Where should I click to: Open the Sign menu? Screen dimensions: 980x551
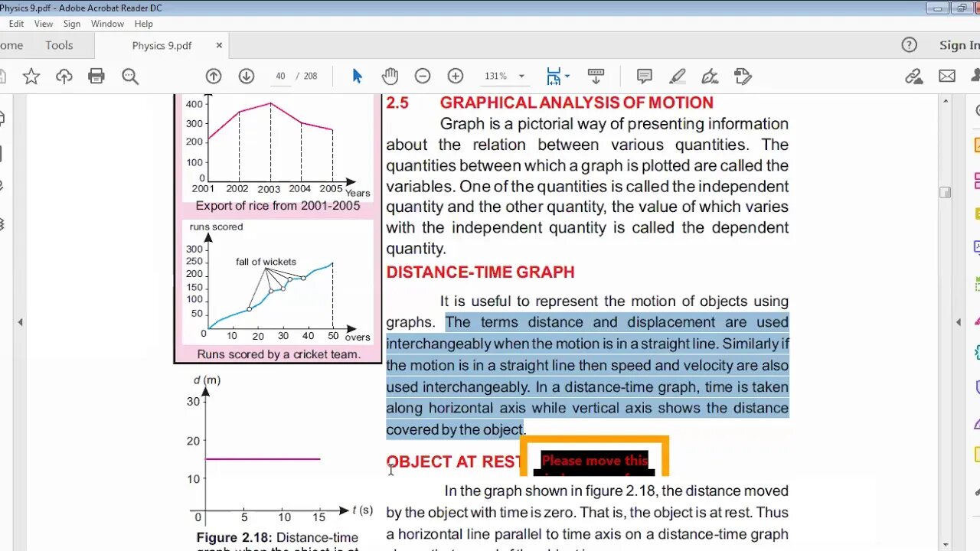tap(72, 24)
